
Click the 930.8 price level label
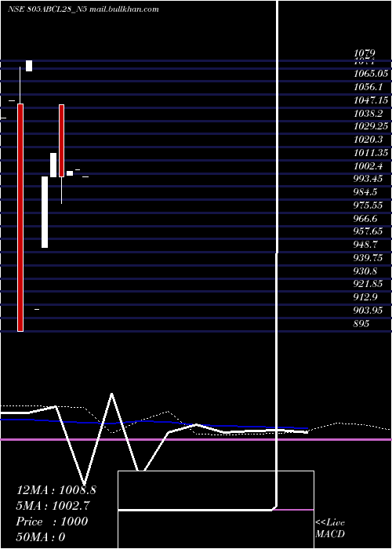365,271
